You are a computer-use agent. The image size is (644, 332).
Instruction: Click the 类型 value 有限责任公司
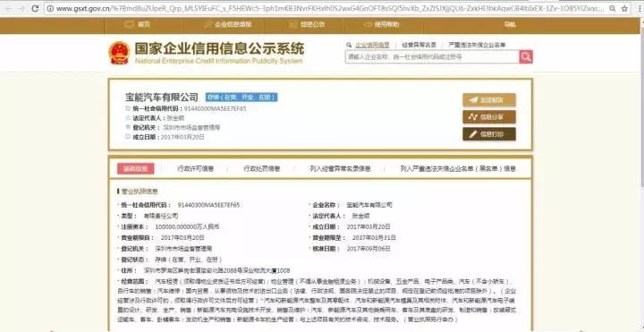click(x=161, y=216)
